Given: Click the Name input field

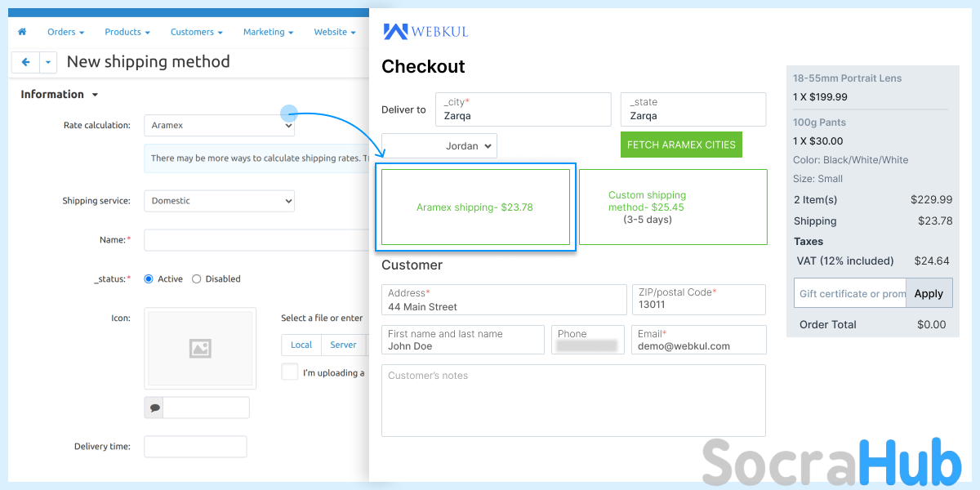Looking at the screenshot, I should (256, 240).
